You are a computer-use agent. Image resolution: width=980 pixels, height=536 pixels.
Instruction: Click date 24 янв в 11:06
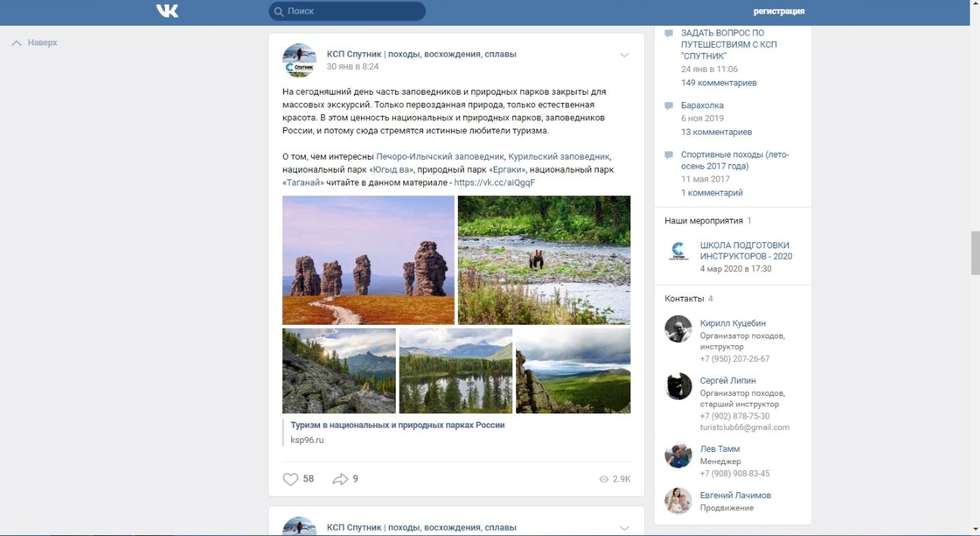tap(709, 69)
